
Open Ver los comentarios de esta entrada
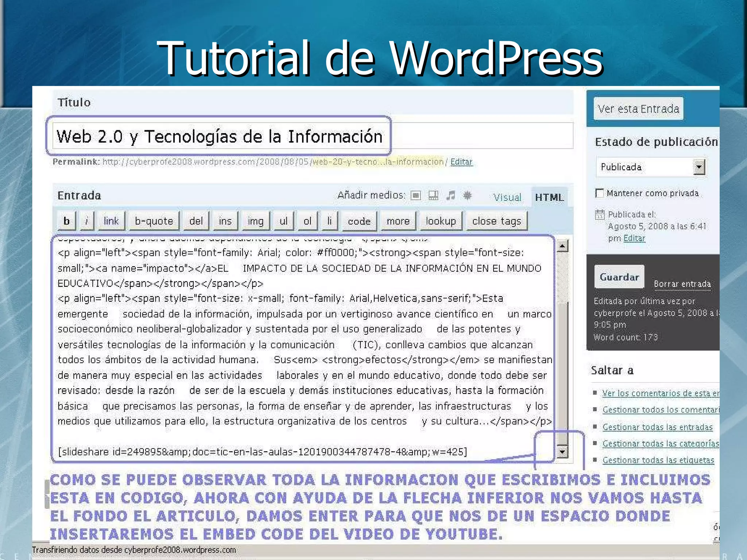click(x=661, y=393)
